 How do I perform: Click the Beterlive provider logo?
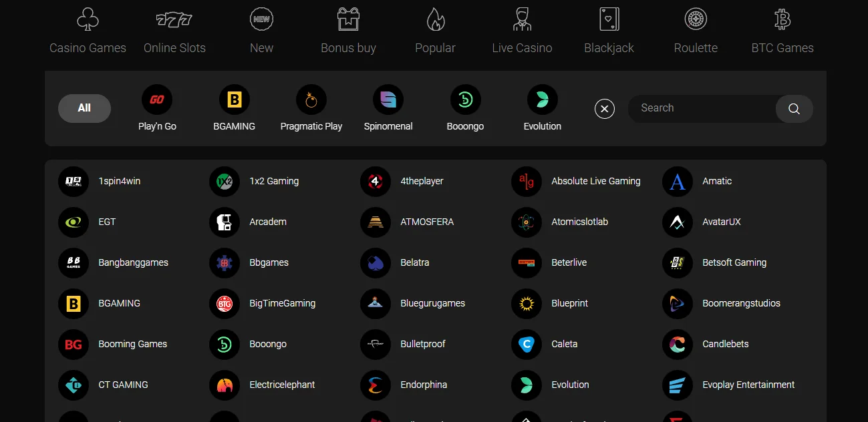click(527, 263)
